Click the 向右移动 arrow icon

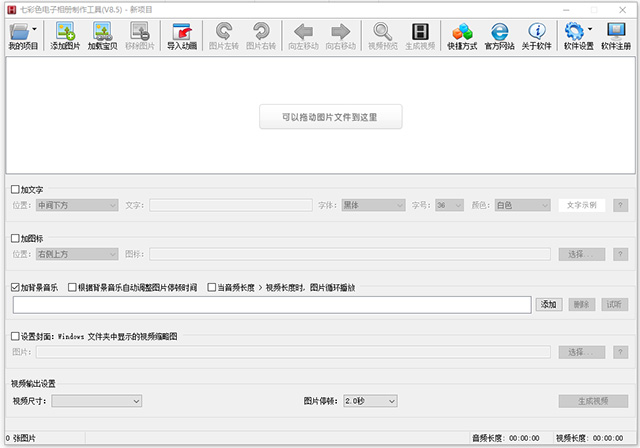coord(341,31)
